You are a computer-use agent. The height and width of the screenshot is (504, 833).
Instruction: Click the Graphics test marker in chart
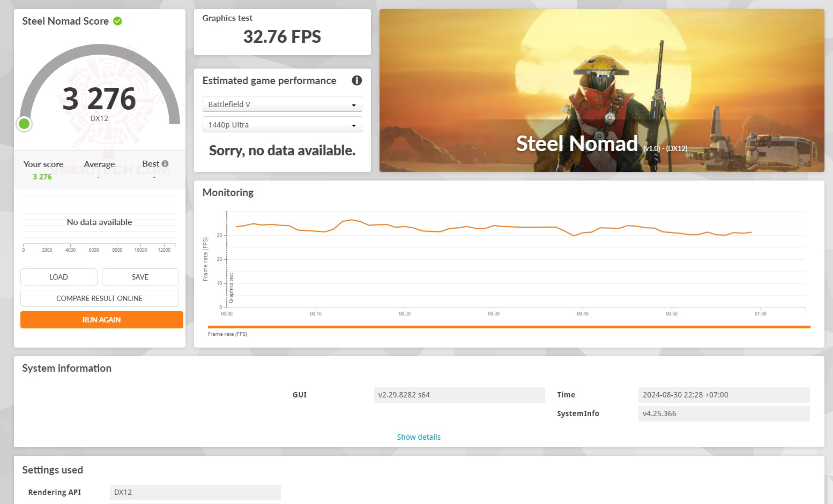231,288
